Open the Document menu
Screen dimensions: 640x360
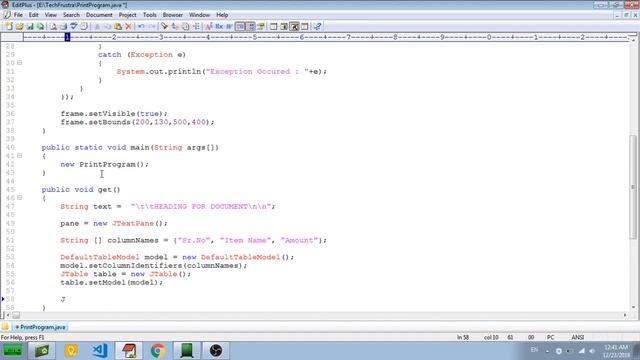(x=99, y=15)
